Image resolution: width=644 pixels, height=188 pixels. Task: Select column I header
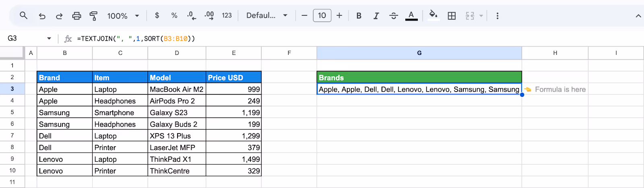coord(616,53)
